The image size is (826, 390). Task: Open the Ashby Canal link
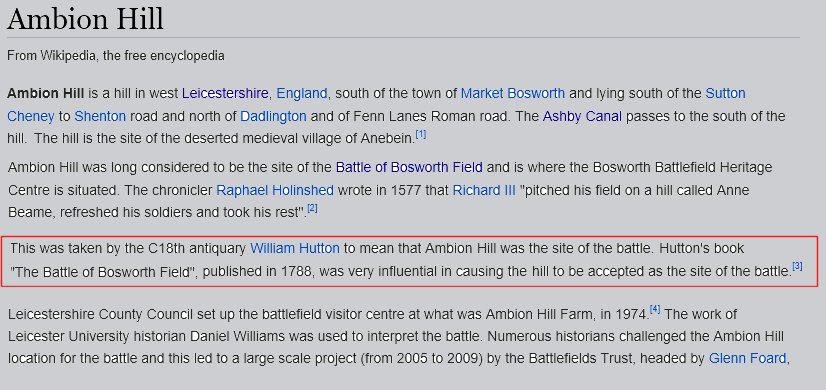582,116
